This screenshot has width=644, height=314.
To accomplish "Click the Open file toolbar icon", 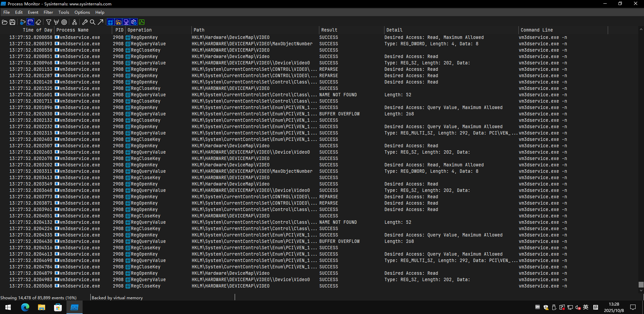I will point(5,22).
